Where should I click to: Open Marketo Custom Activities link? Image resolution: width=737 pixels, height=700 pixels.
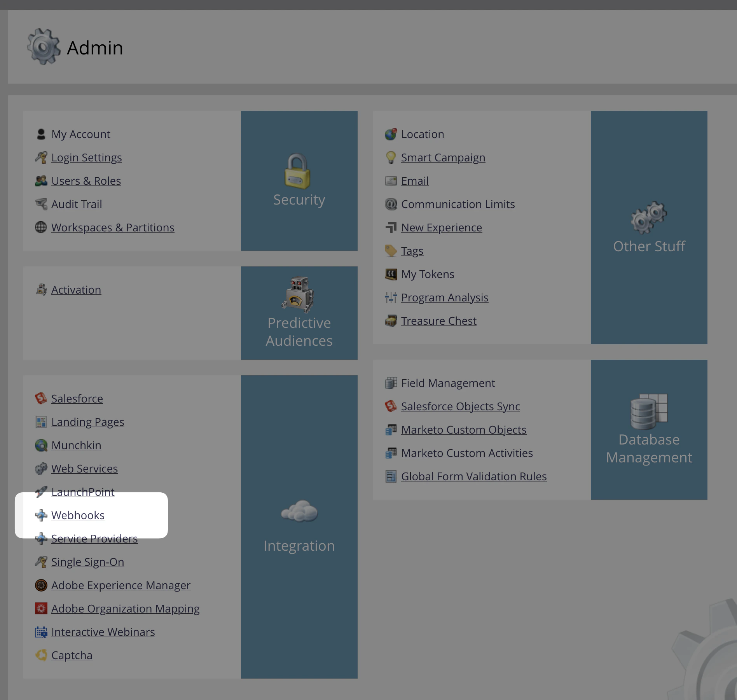coord(467,453)
